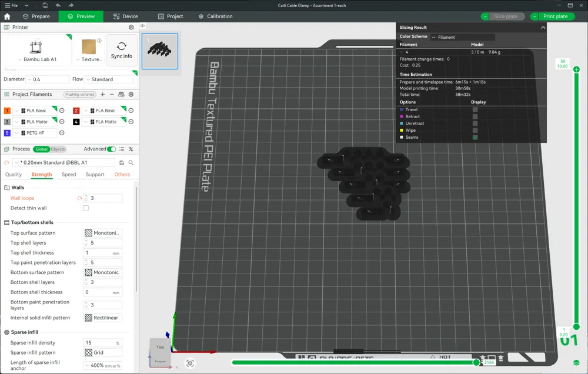Open printer settings gear icon
This screenshot has height=374, width=588.
pyautogui.click(x=131, y=28)
